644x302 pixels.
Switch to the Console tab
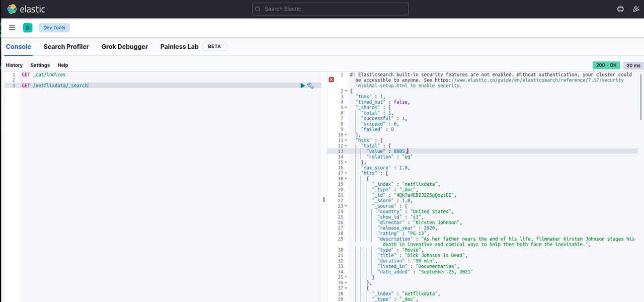click(19, 46)
